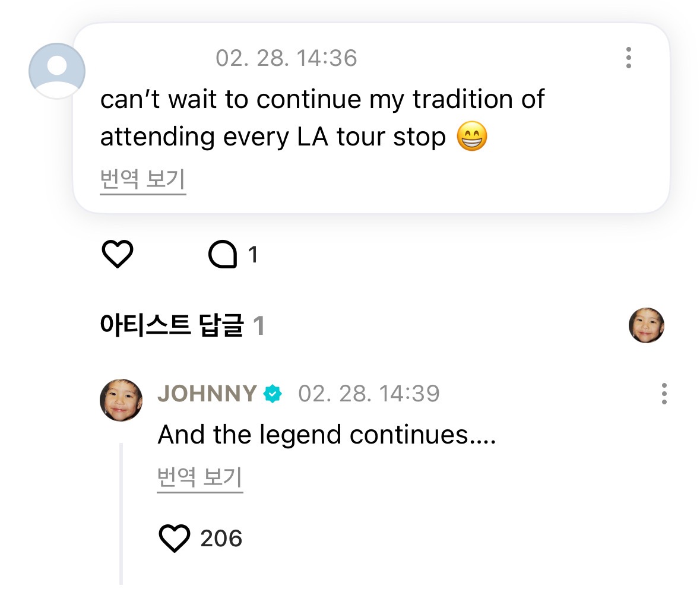Click the speech bubble reply icon
Screen dimensions: 700x592
click(x=223, y=255)
